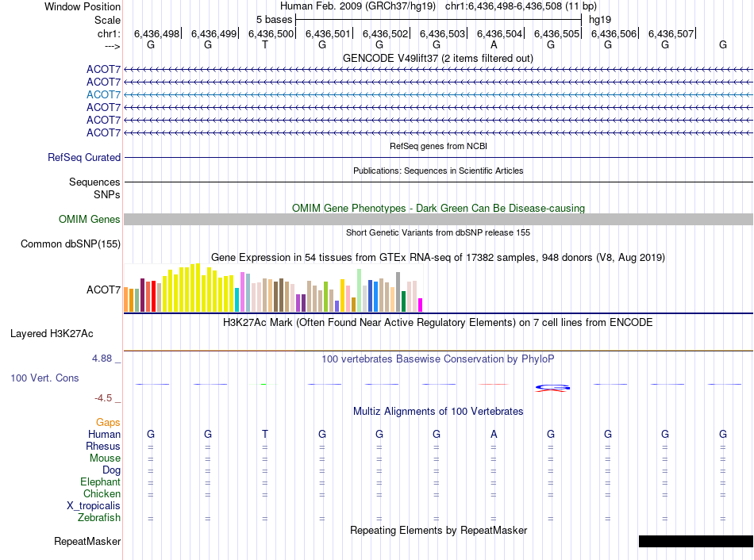Click the red PhyloP line under base A

(x=494, y=384)
